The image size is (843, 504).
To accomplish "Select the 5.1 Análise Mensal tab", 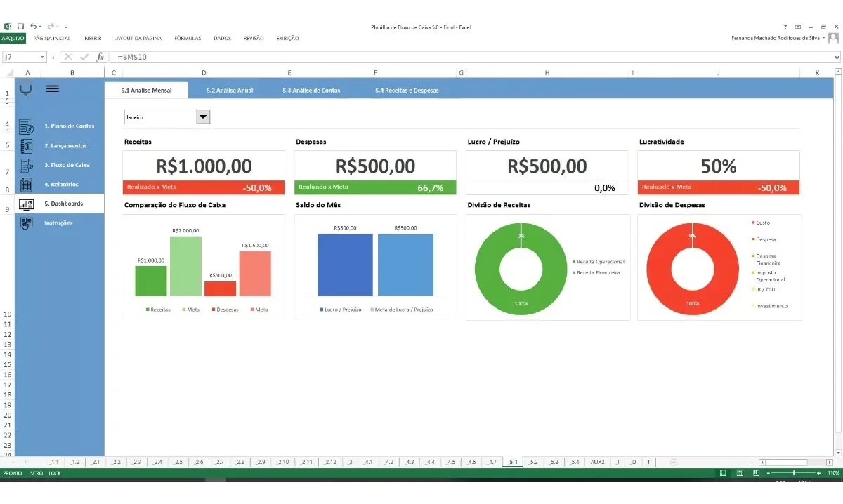I will coord(146,91).
